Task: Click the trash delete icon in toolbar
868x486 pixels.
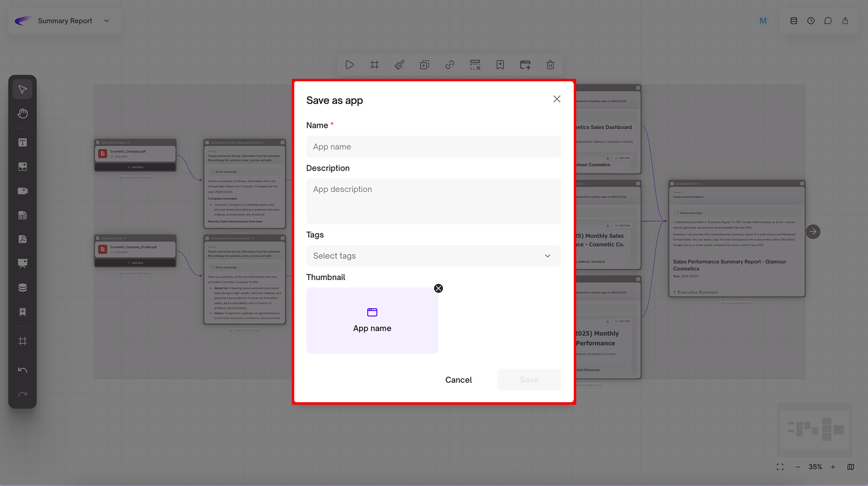Action: click(x=550, y=65)
